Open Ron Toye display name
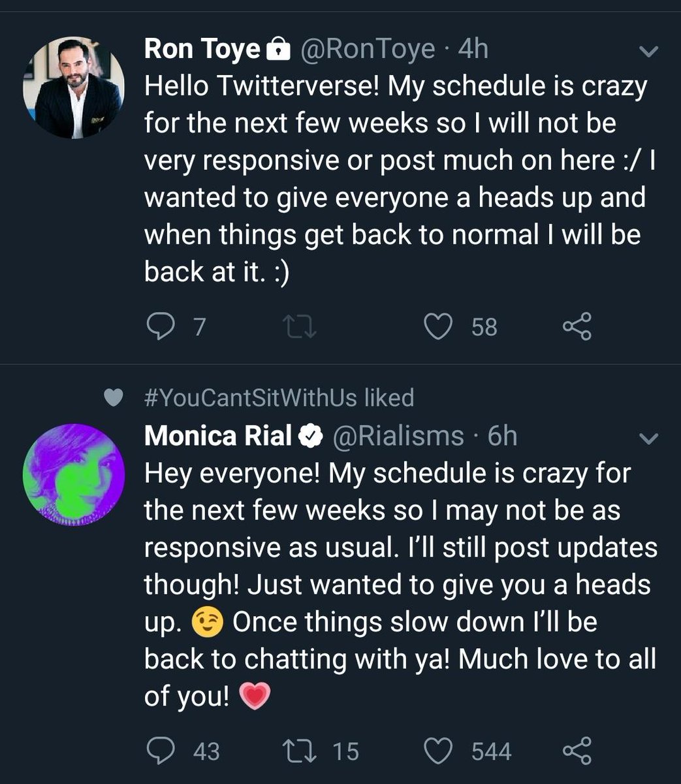The height and width of the screenshot is (784, 681). (x=202, y=49)
